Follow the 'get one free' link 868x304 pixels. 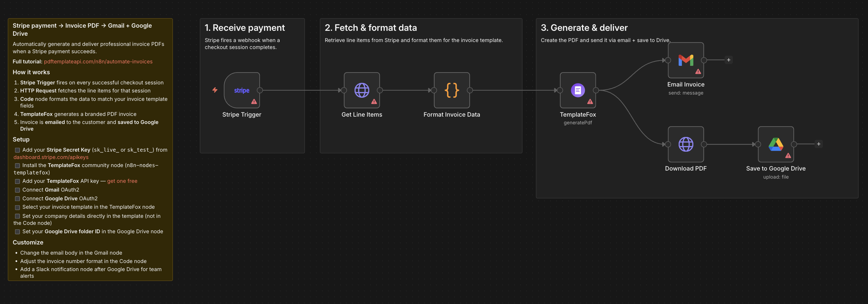click(x=122, y=181)
